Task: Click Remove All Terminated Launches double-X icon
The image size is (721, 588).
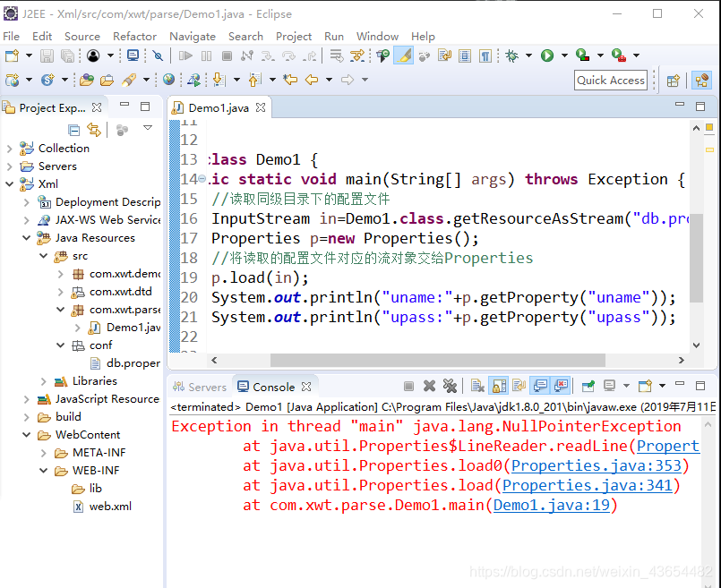Action: pyautogui.click(x=450, y=387)
